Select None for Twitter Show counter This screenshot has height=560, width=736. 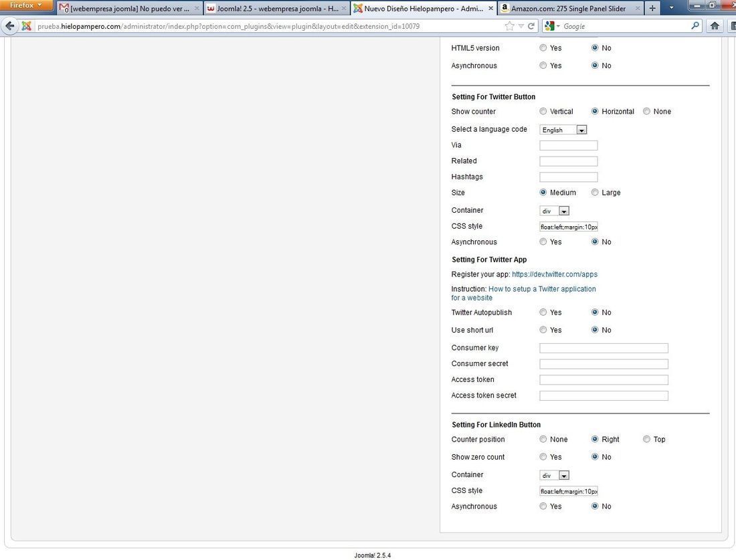[x=646, y=111]
